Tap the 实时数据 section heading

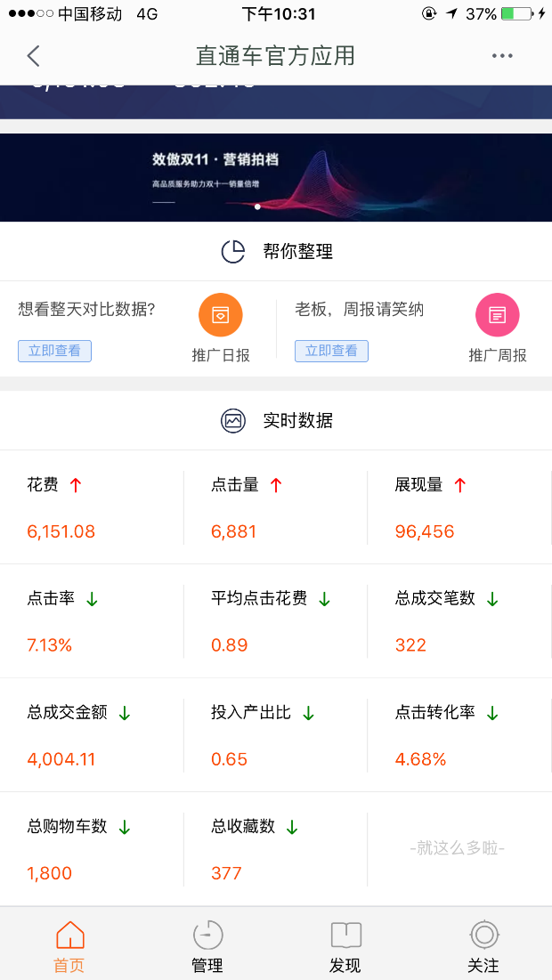[298, 421]
